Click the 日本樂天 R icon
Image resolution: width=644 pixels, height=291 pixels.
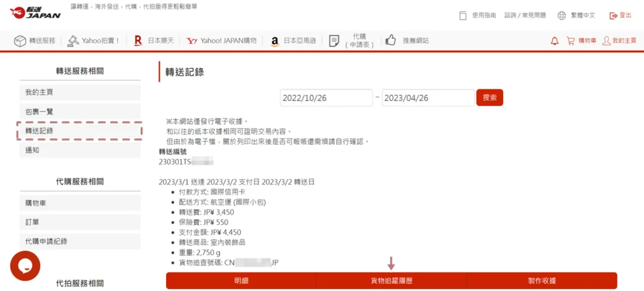pyautogui.click(x=138, y=41)
